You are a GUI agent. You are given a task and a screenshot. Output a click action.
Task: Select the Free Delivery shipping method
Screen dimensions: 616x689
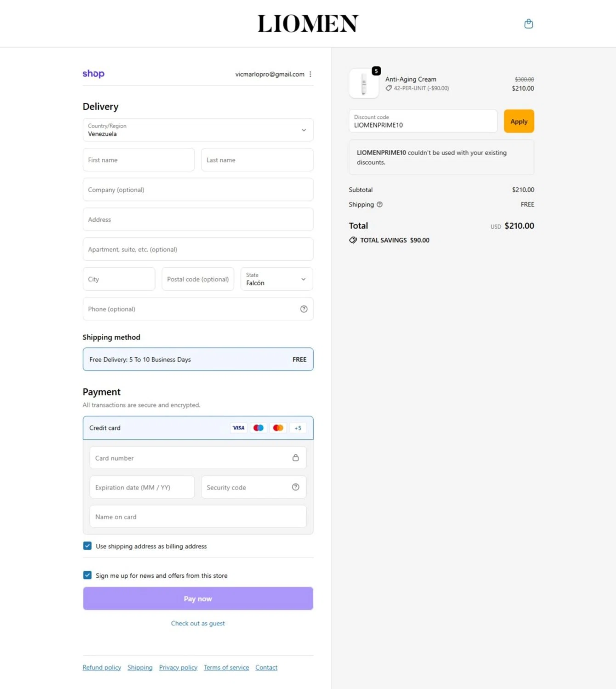coord(198,359)
